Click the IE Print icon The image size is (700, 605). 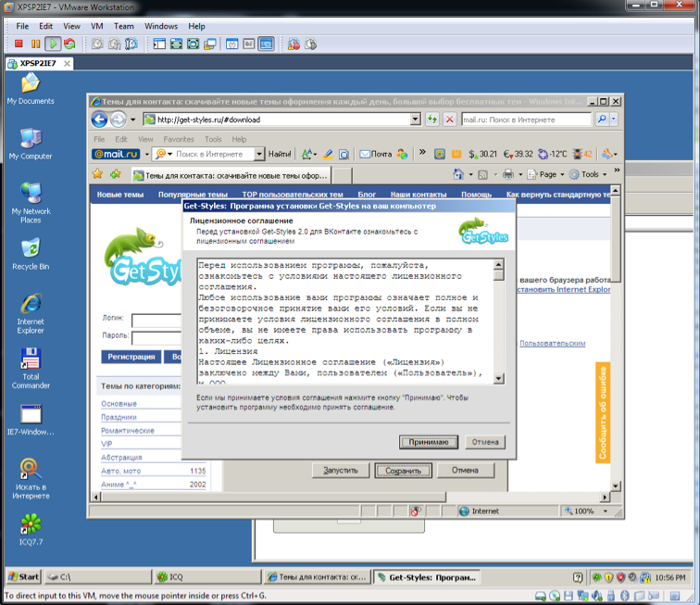(x=508, y=174)
